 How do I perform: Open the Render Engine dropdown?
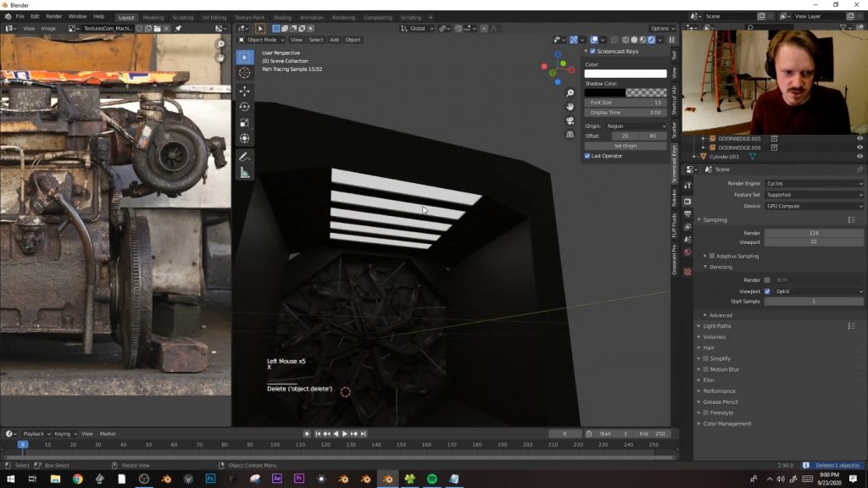click(814, 184)
